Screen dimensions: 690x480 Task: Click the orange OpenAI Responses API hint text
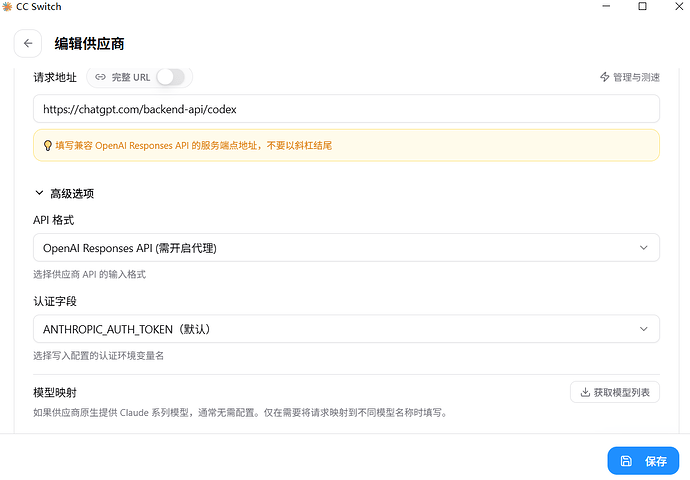[x=194, y=146]
